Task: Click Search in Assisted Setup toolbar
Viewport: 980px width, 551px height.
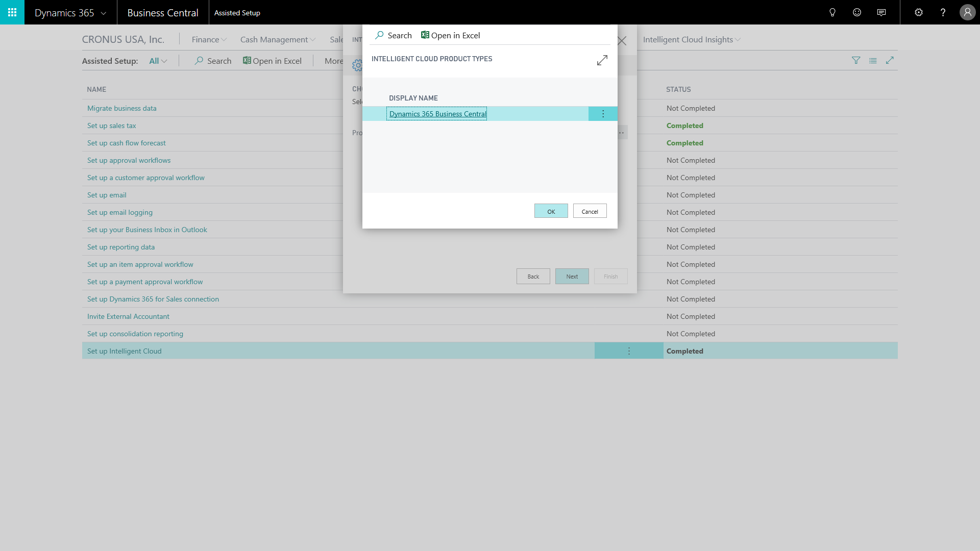Action: pyautogui.click(x=213, y=61)
